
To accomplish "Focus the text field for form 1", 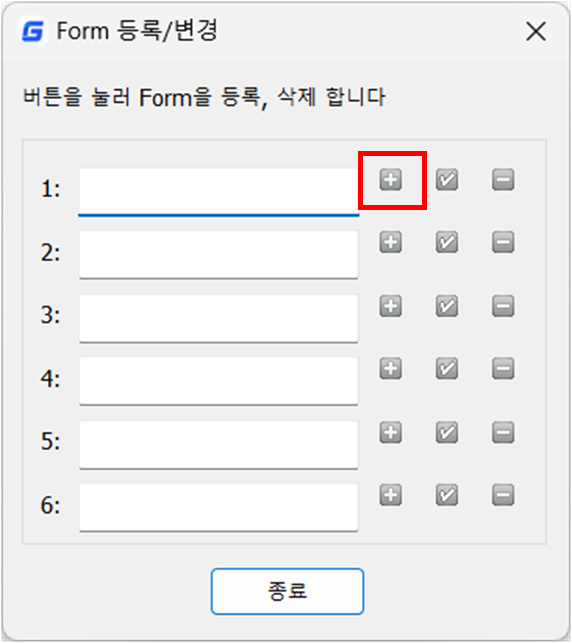I will pos(219,192).
